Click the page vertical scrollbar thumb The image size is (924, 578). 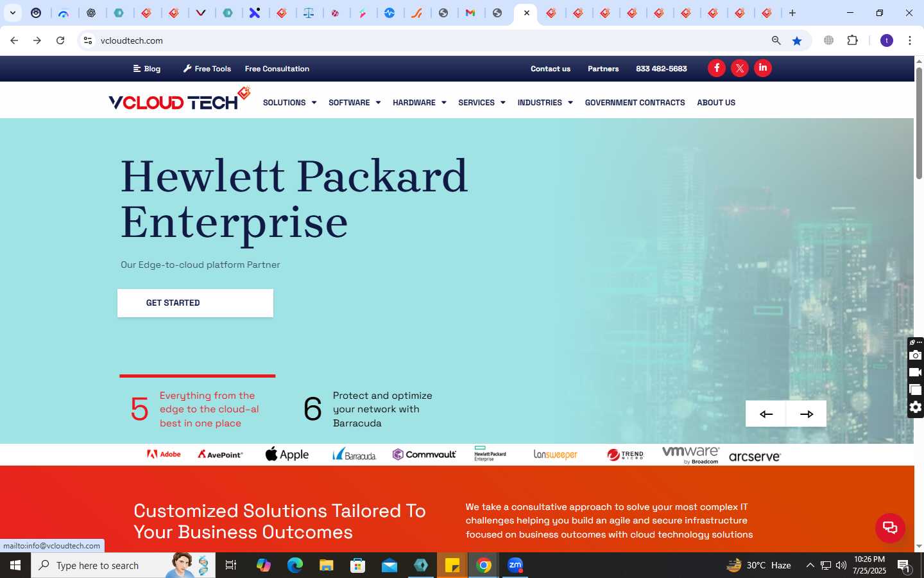point(919,122)
